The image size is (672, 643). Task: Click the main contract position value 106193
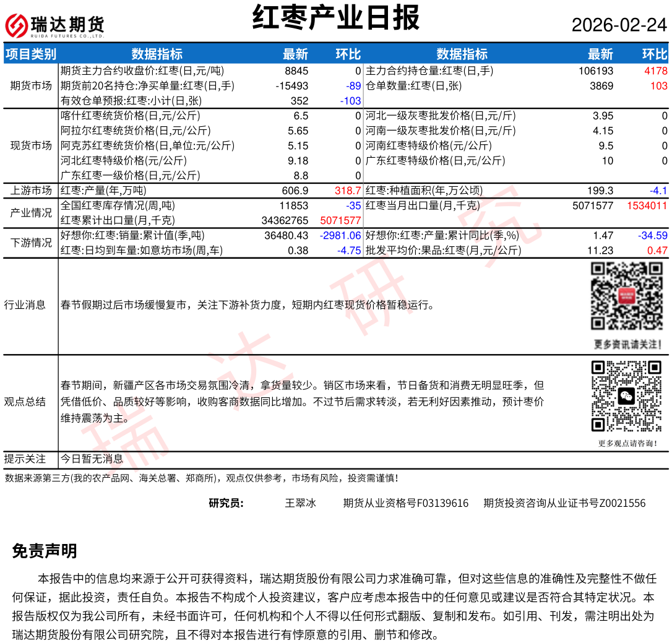596,71
